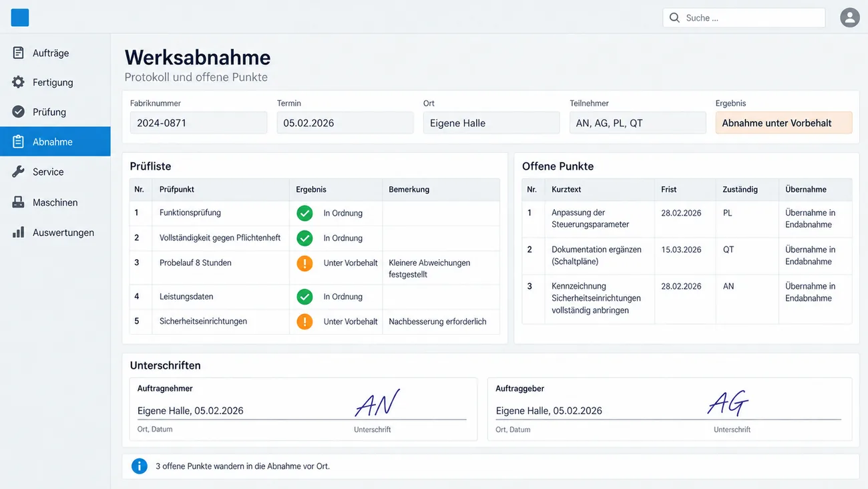Click Zuständig value PL
Viewport: 868px width, 489px height.
[728, 213]
